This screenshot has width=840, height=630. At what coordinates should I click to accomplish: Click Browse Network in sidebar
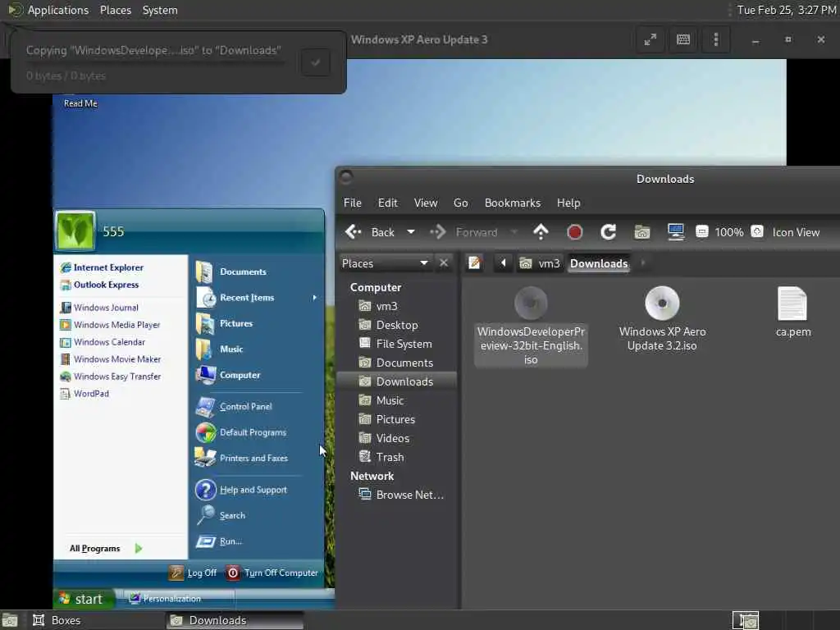[397, 495]
